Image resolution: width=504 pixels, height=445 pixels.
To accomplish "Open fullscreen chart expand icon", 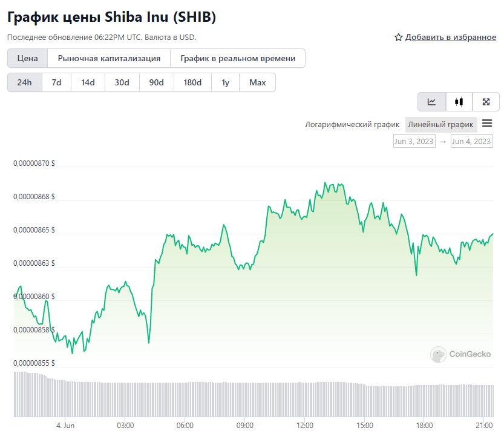I will coord(486,102).
